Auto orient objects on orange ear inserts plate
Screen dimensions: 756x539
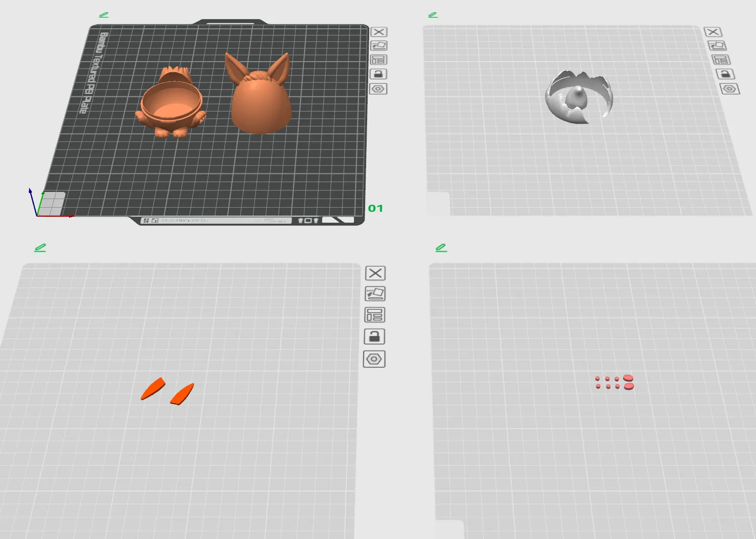[375, 294]
